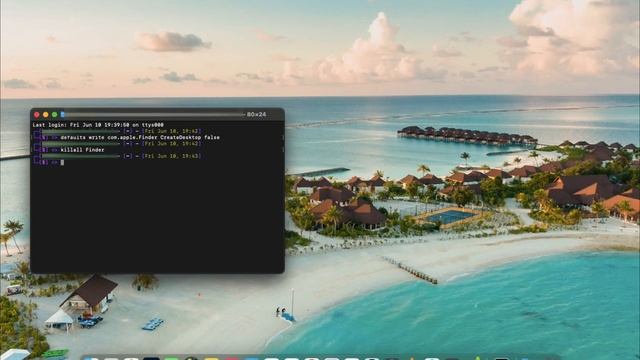The width and height of the screenshot is (640, 360).
Task: Click the blinking cursor at the last prompt
Action: [62, 162]
